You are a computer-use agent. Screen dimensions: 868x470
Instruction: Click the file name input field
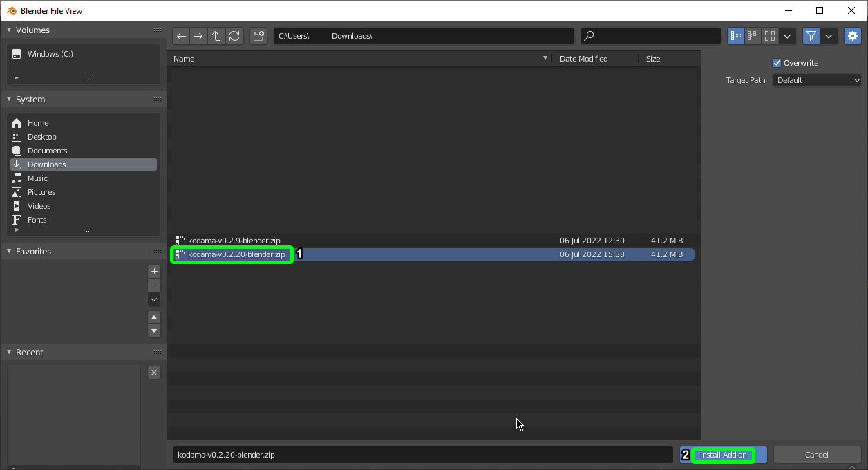(422, 455)
